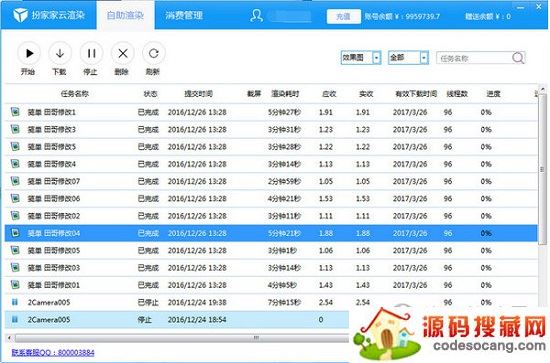Click the task icon of row 田哥修改05
This screenshot has height=363, width=550.
click(x=15, y=250)
